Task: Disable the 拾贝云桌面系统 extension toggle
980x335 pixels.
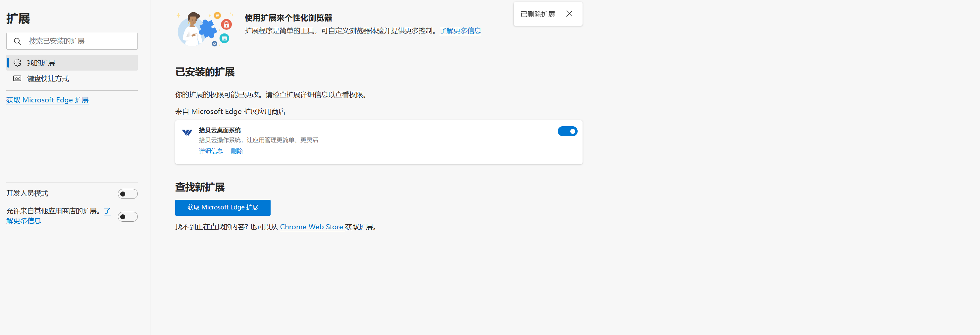Action: [567, 131]
